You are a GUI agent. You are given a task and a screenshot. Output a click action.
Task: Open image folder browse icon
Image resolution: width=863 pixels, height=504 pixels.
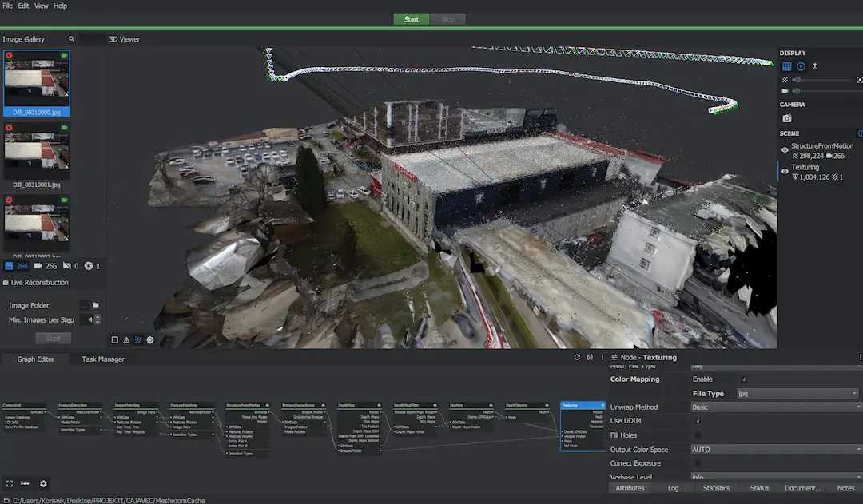tap(95, 305)
